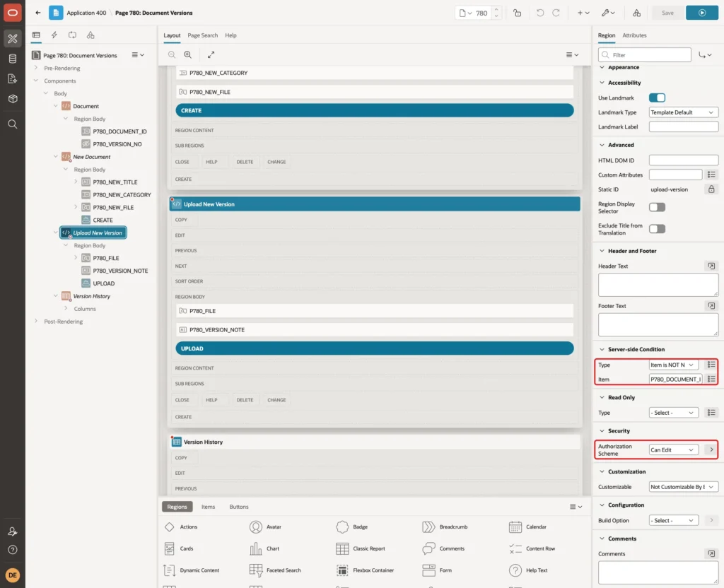Toggle Use Landmark switch off
The height and width of the screenshot is (588, 724).
point(657,98)
